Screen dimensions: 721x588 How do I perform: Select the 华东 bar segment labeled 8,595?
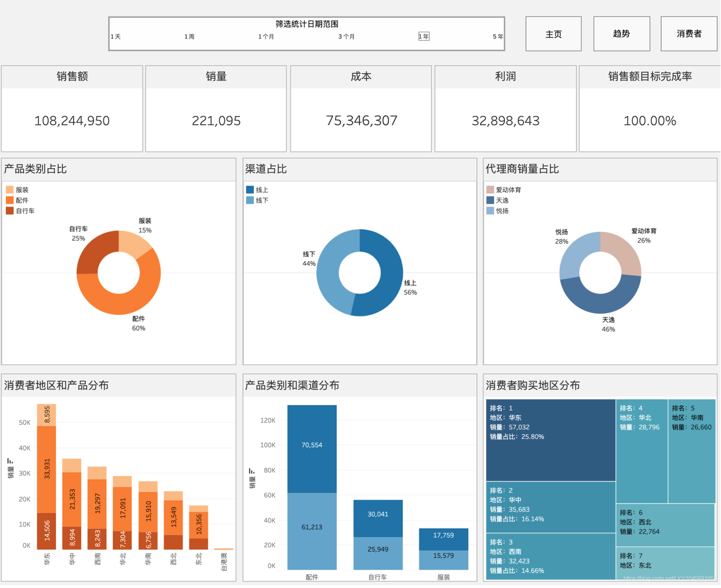point(47,415)
